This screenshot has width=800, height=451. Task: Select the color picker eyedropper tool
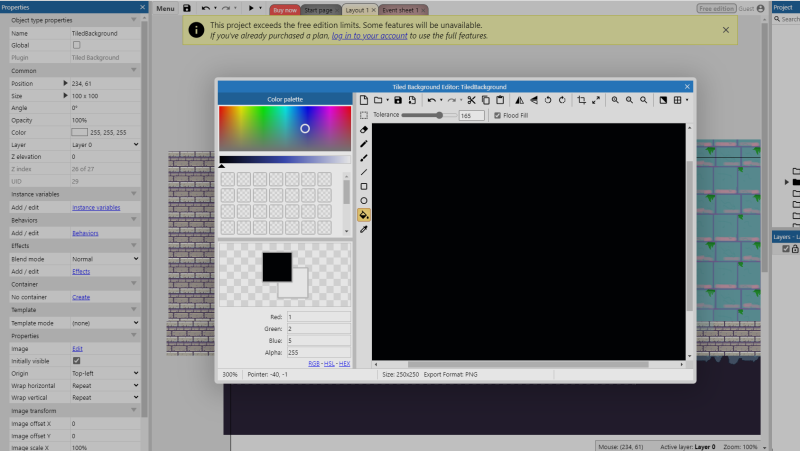(364, 230)
